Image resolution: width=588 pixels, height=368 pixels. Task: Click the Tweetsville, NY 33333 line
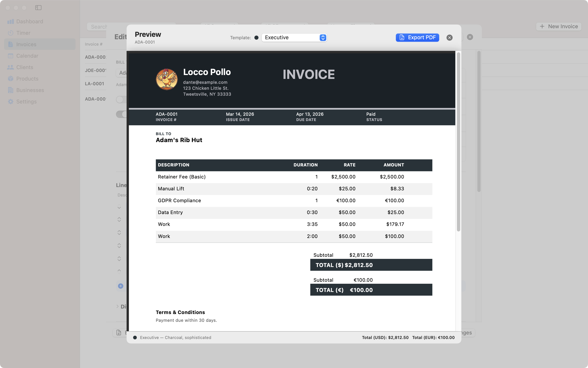(x=207, y=94)
